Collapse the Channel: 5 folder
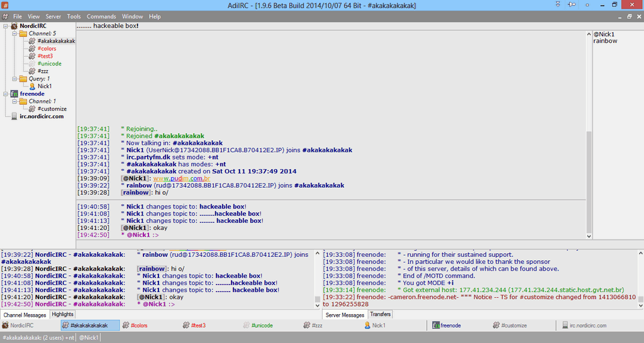 coord(14,34)
